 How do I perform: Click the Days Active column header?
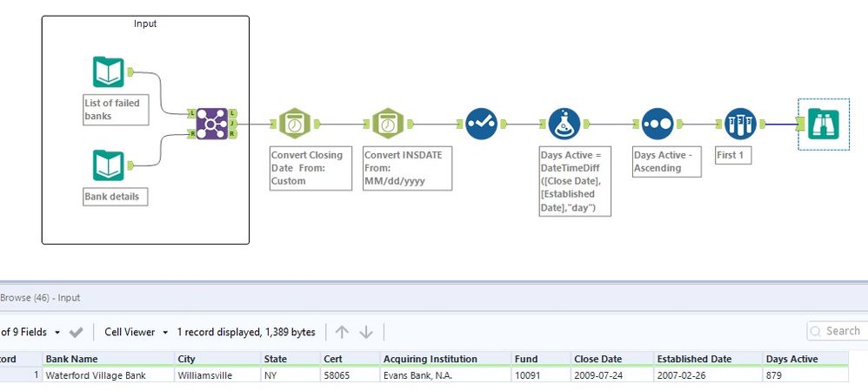pyautogui.click(x=805, y=359)
